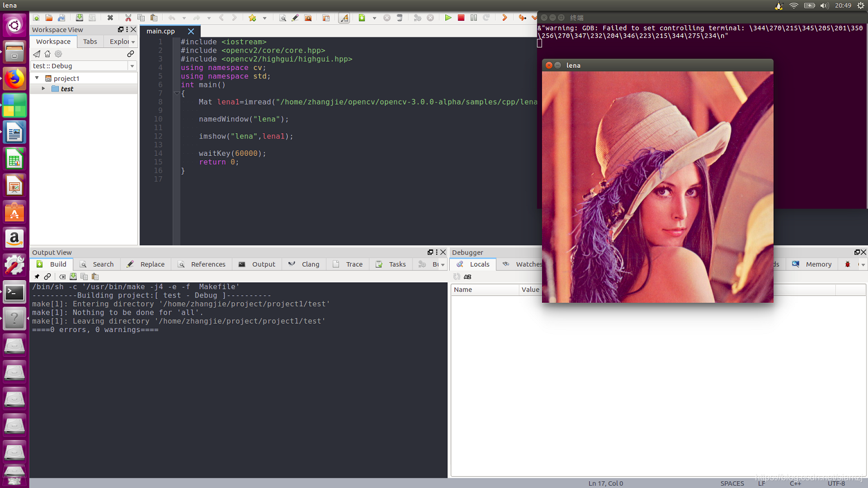The width and height of the screenshot is (868, 488).
Task: Click the Copy icon in Build output toolbar
Action: click(84, 277)
